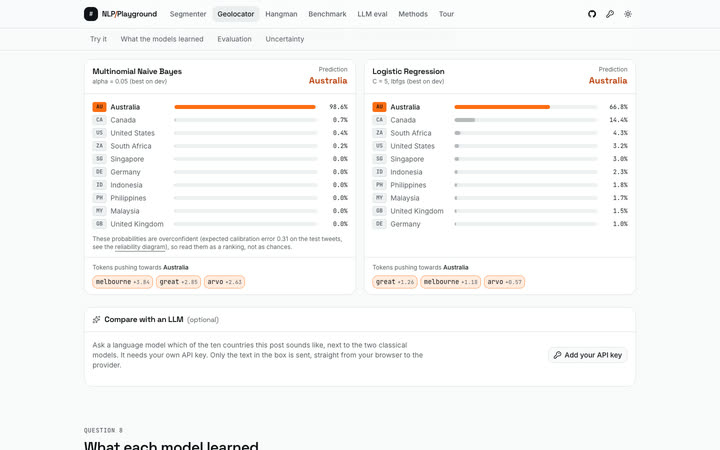Click the sparkle icon beside Compare with an LLM
720x450 pixels.
click(96, 320)
